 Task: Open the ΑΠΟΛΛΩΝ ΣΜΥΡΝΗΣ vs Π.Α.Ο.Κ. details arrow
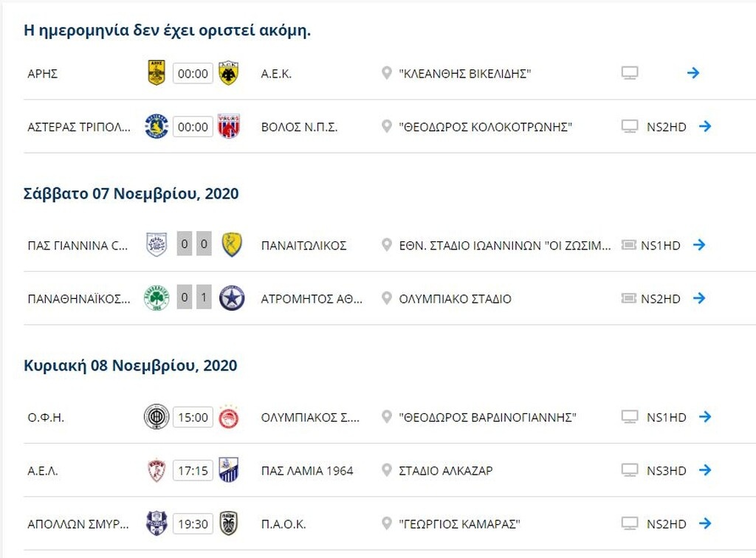705,523
